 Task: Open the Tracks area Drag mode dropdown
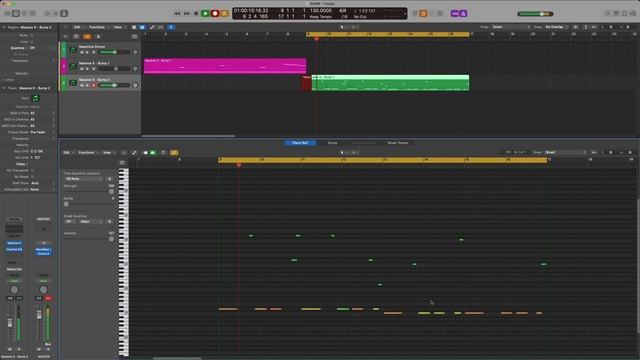point(557,27)
